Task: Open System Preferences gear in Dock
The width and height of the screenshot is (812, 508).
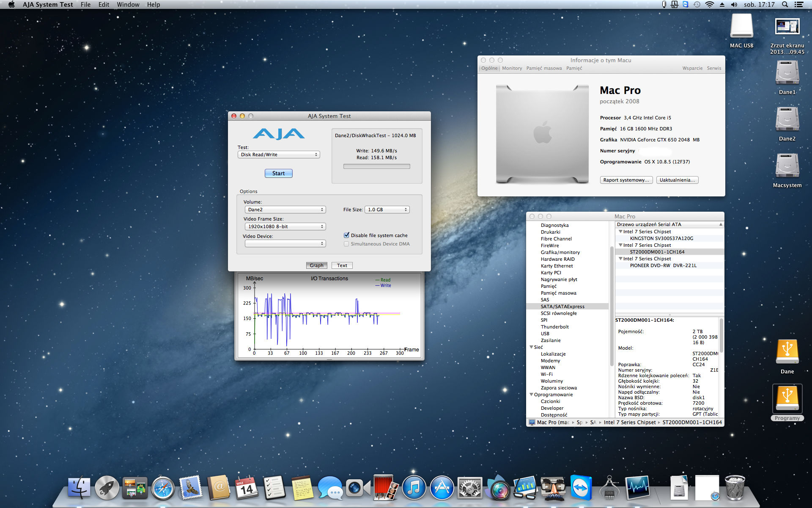Action: [469, 488]
